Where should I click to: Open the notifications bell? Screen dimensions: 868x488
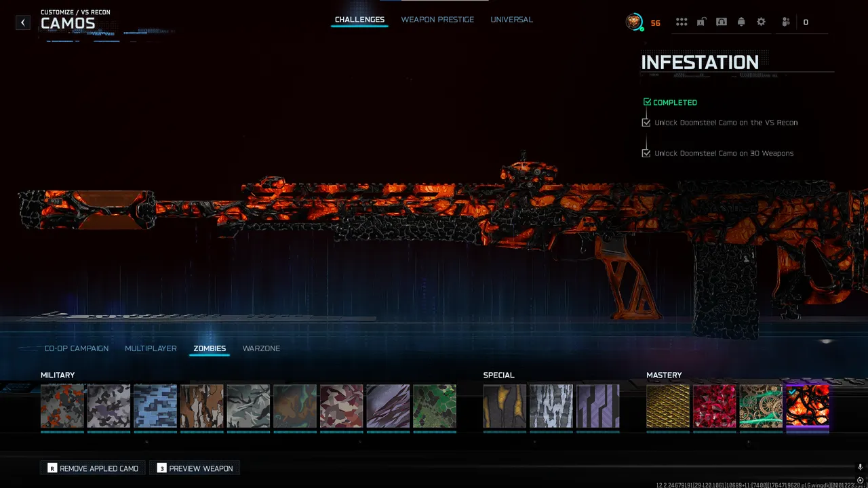(741, 22)
